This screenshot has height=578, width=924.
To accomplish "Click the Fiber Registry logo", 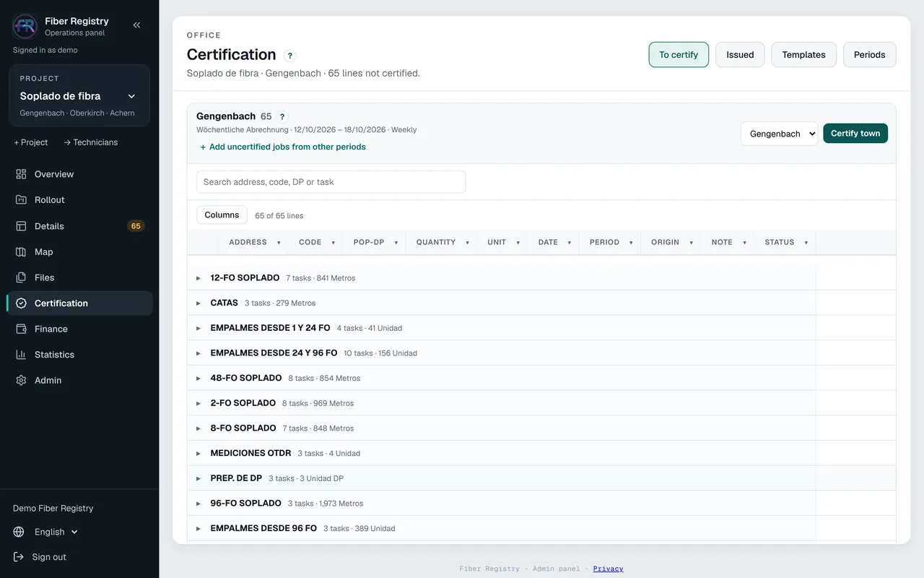I will [25, 26].
